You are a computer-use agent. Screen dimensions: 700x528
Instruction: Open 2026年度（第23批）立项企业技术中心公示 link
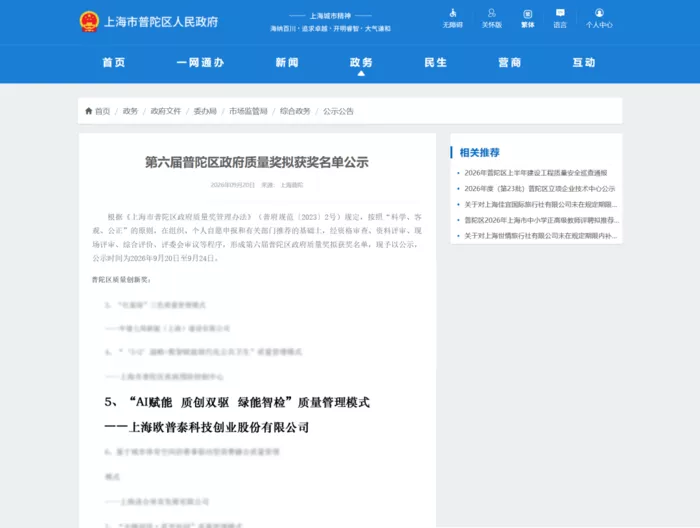click(x=540, y=188)
